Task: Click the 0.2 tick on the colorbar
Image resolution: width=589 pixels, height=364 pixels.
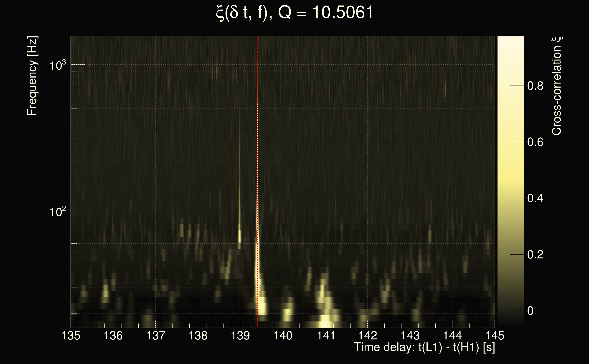Action: [x=535, y=255]
